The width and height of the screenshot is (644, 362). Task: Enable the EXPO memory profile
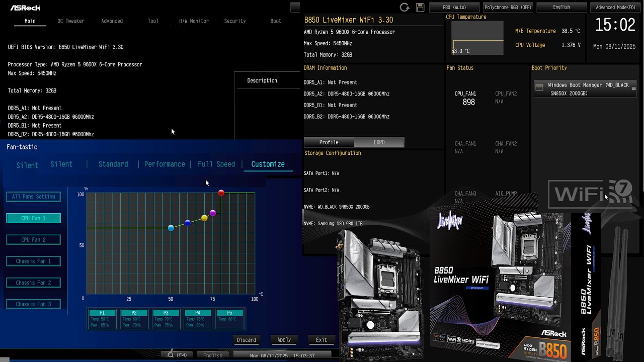[x=379, y=142]
